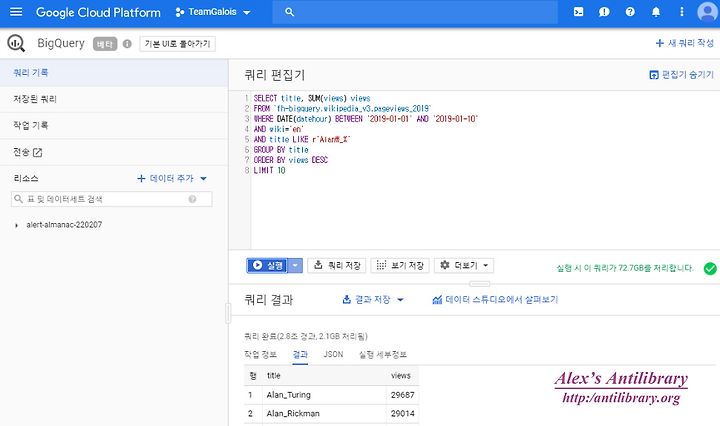Screen dimensions: 720x426
Task: Activate Cloud Shell icon
Action: (x=579, y=12)
